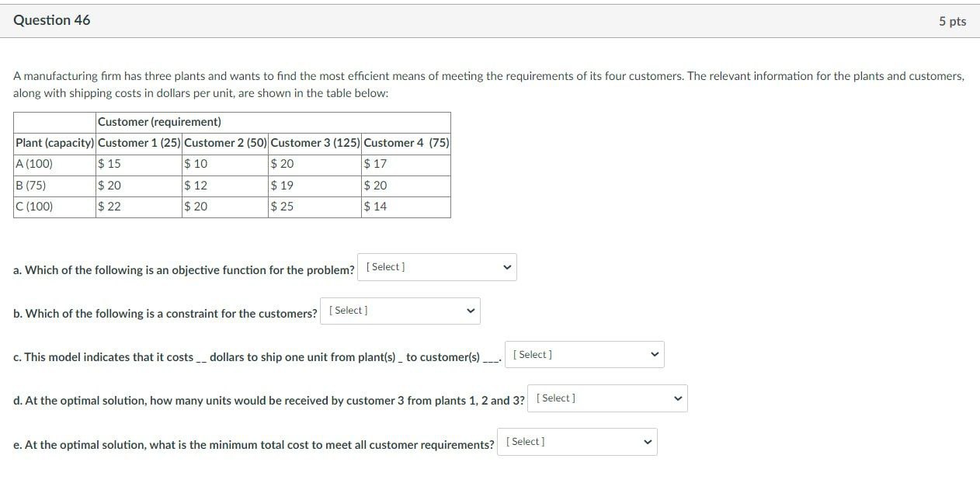Click the $ 25 cost cell
This screenshot has height=490, width=980.
(315, 207)
